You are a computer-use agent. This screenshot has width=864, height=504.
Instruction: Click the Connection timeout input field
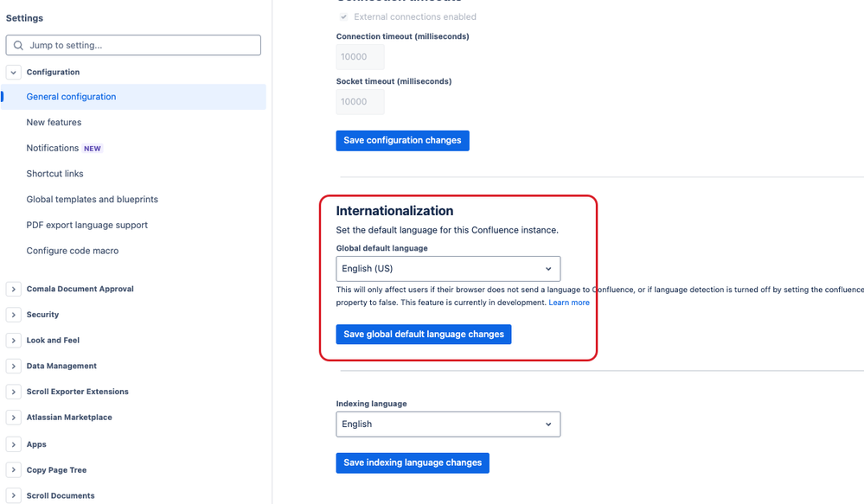pyautogui.click(x=361, y=57)
